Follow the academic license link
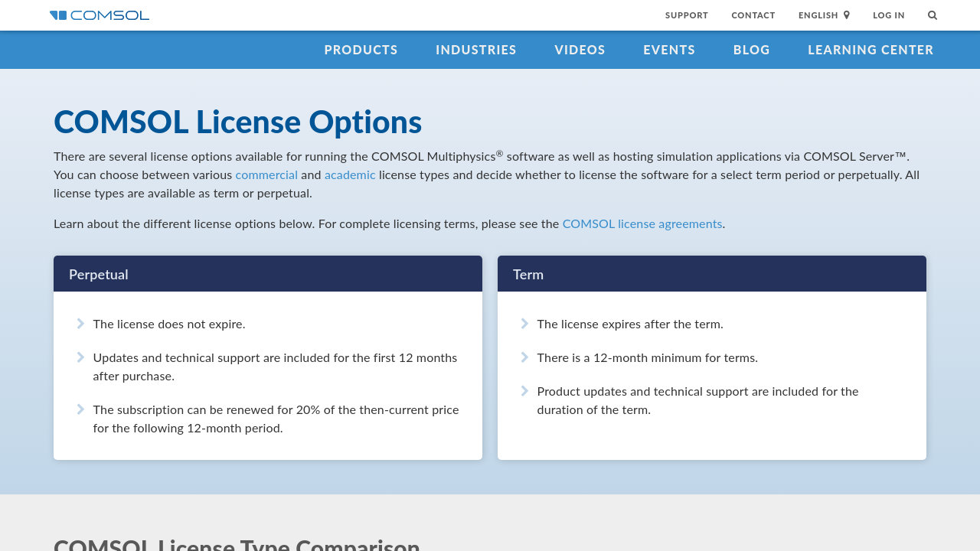The height and width of the screenshot is (551, 980). tap(350, 174)
